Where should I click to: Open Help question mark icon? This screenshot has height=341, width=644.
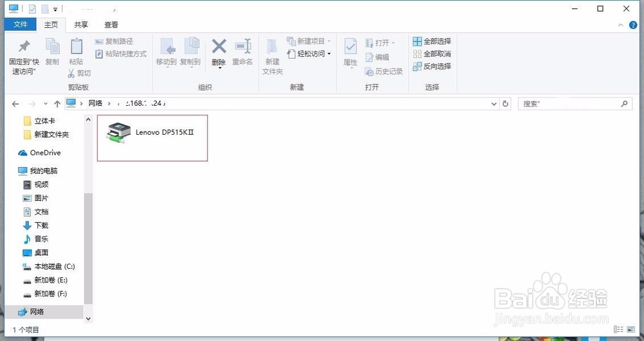(x=633, y=25)
